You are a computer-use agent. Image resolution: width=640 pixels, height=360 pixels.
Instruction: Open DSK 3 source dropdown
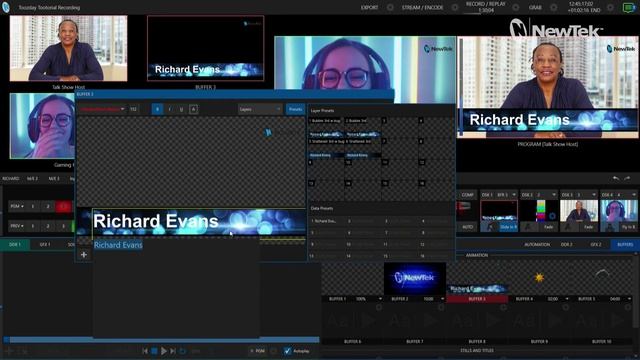tap(593, 195)
